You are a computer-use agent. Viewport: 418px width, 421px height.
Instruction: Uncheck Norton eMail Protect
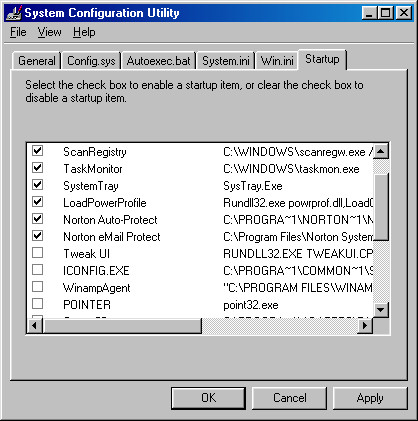click(x=38, y=236)
